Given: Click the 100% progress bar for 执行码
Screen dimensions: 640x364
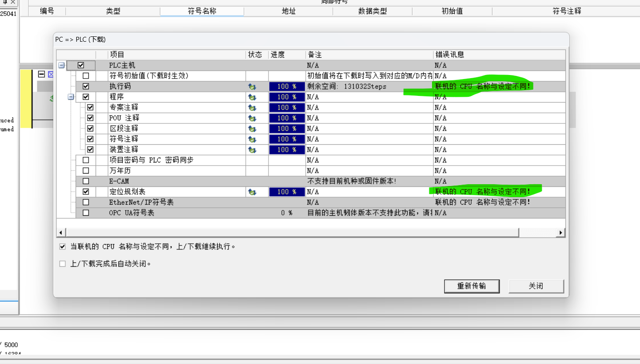Looking at the screenshot, I should (287, 87).
